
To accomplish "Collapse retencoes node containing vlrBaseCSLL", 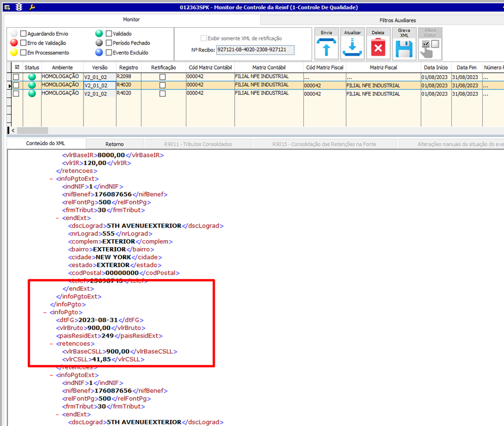I will pyautogui.click(x=51, y=344).
